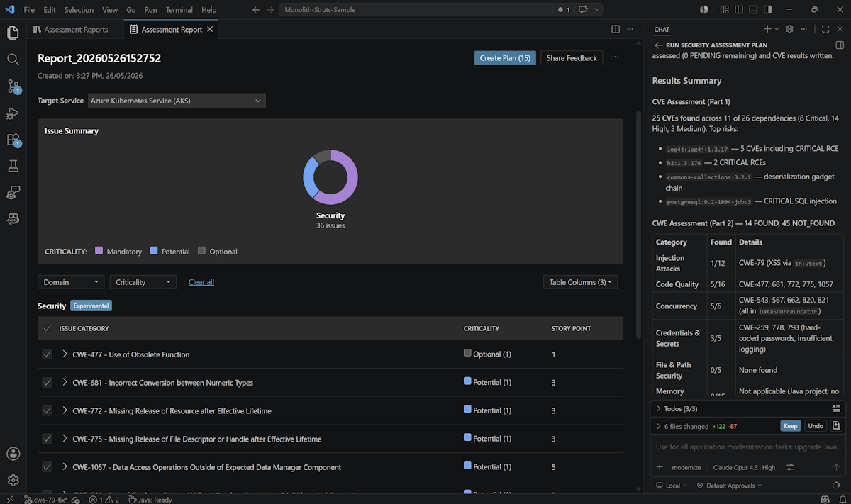Image resolution: width=851 pixels, height=504 pixels.
Task: Keep the 6 changed files
Action: [791, 426]
